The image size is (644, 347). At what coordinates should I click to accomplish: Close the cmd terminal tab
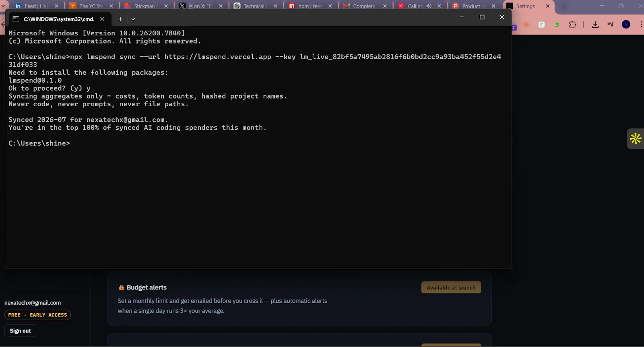tap(102, 19)
